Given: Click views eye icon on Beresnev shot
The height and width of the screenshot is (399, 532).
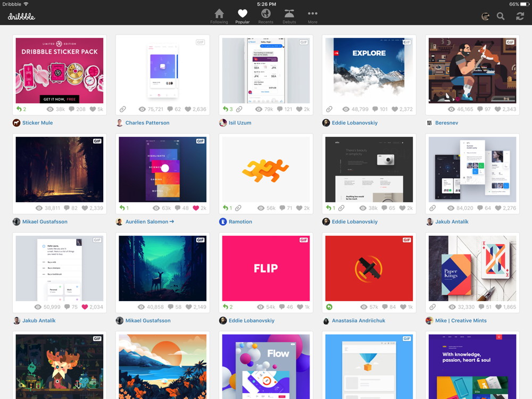Looking at the screenshot, I should coord(451,109).
